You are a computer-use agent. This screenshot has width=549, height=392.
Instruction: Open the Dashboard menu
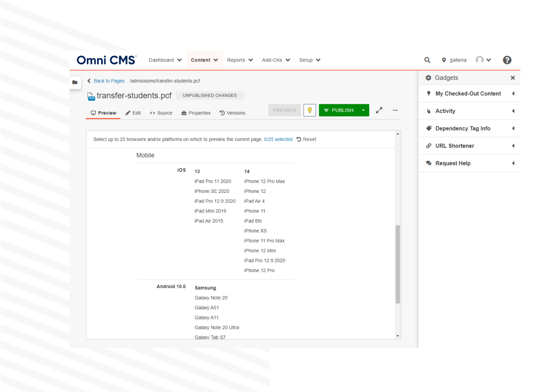pyautogui.click(x=165, y=60)
